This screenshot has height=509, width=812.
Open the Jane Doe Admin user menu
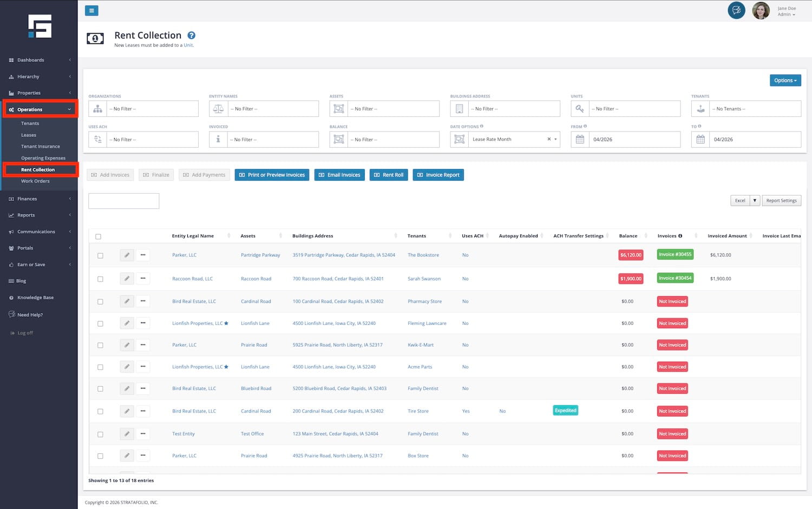786,11
